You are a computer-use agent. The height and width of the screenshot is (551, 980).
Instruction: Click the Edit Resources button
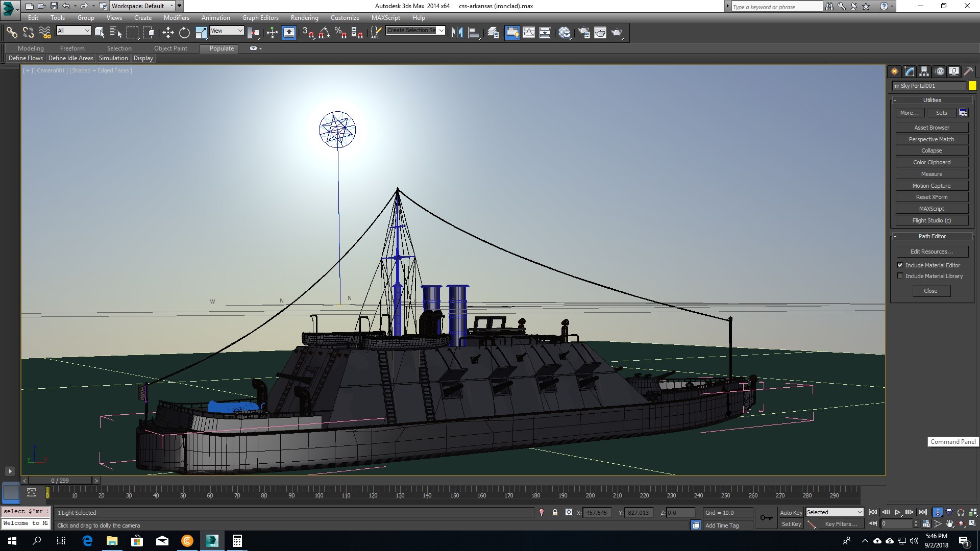(932, 252)
